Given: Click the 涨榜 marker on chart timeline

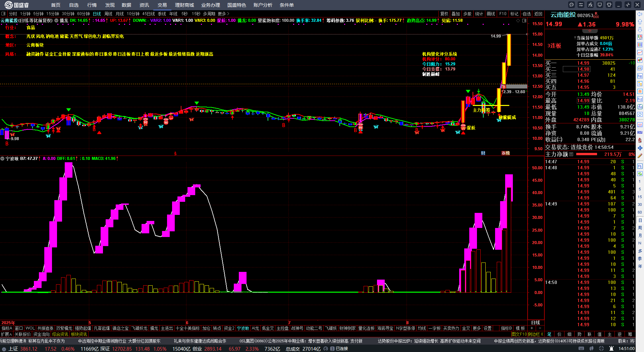Looking at the screenshot, I should pyautogui.click(x=506, y=153).
